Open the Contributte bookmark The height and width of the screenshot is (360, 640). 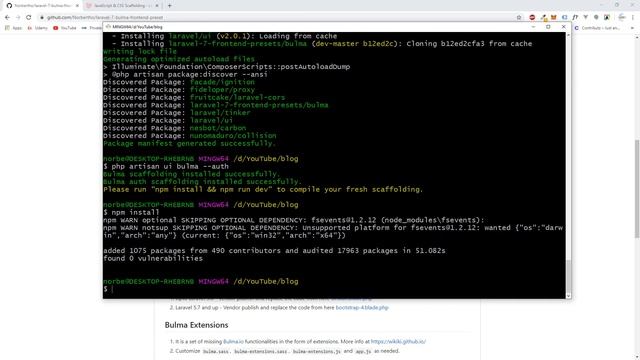point(597,28)
